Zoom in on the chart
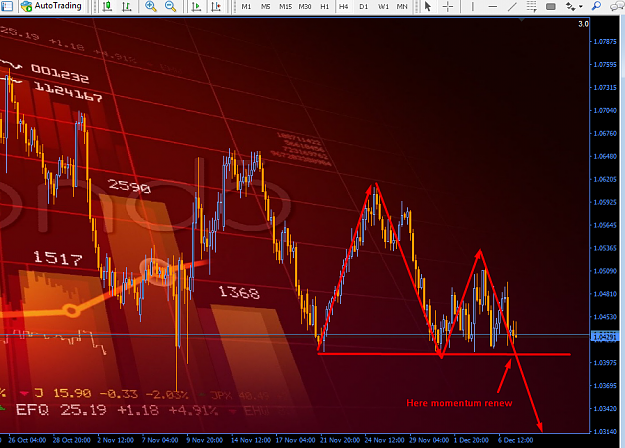The height and width of the screenshot is (448, 625). [x=151, y=6]
